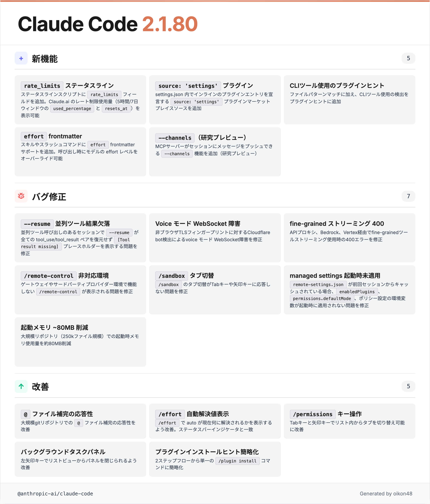Click the count badge 5 in the 新機能 header

tap(408, 58)
